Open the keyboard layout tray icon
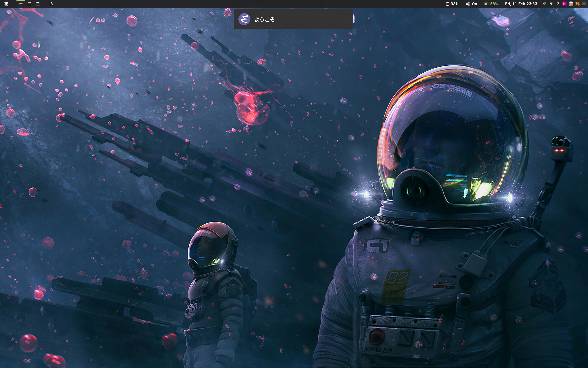 584,4
